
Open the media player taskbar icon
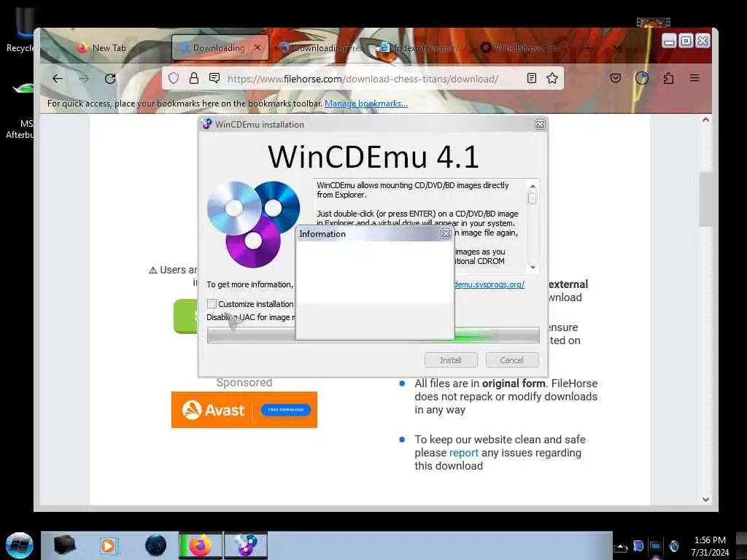(x=108, y=545)
